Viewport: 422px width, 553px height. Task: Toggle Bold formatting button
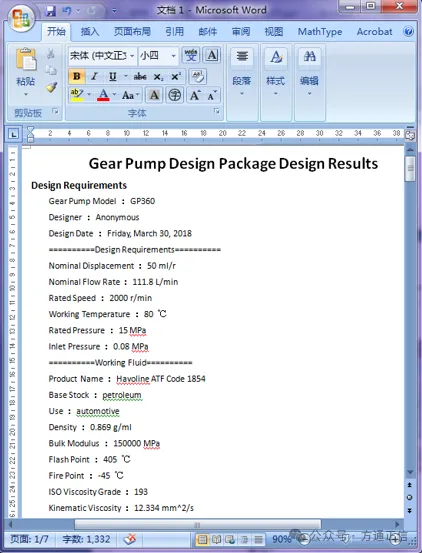pos(77,77)
